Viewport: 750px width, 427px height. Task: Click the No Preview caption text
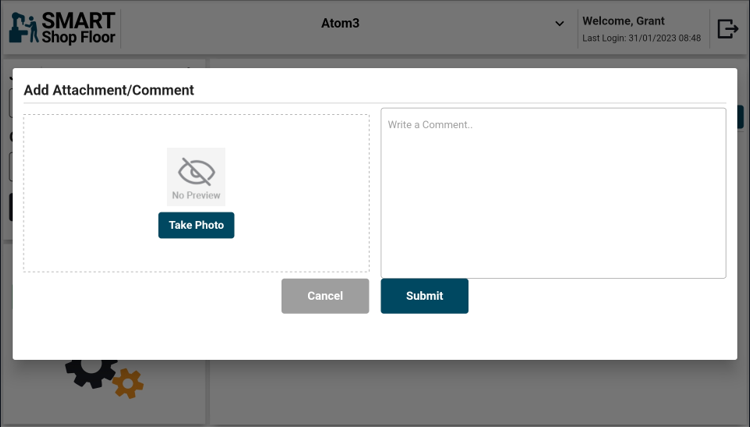click(x=196, y=196)
